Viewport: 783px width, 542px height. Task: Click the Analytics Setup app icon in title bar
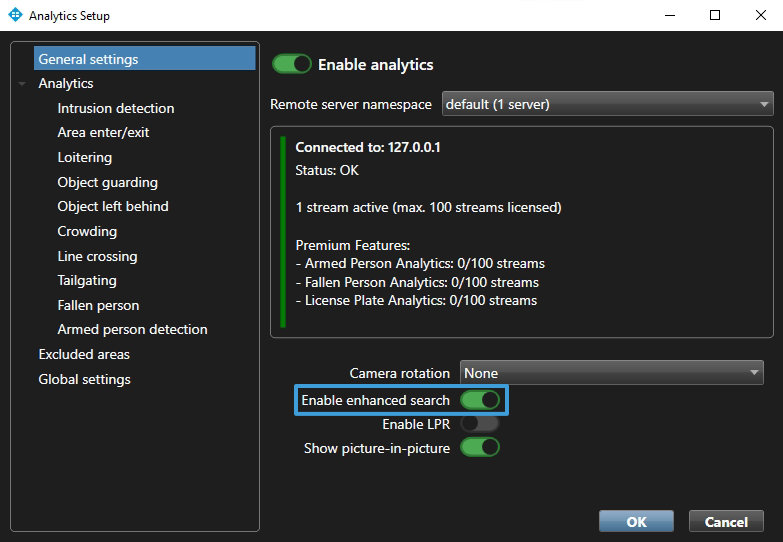14,16
